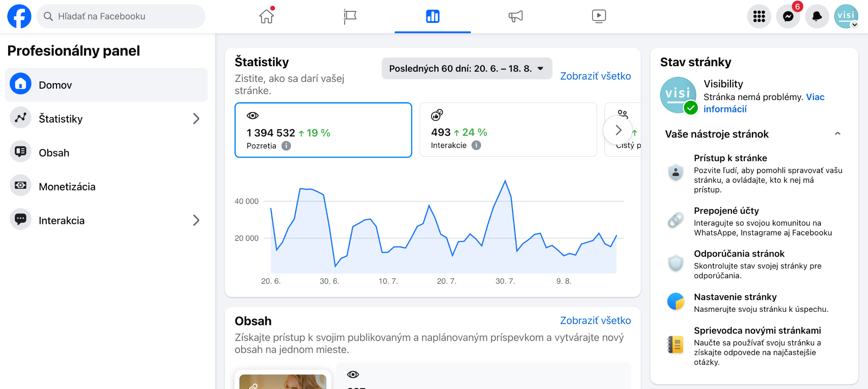Open the Ads megaphone icon

coord(515,17)
